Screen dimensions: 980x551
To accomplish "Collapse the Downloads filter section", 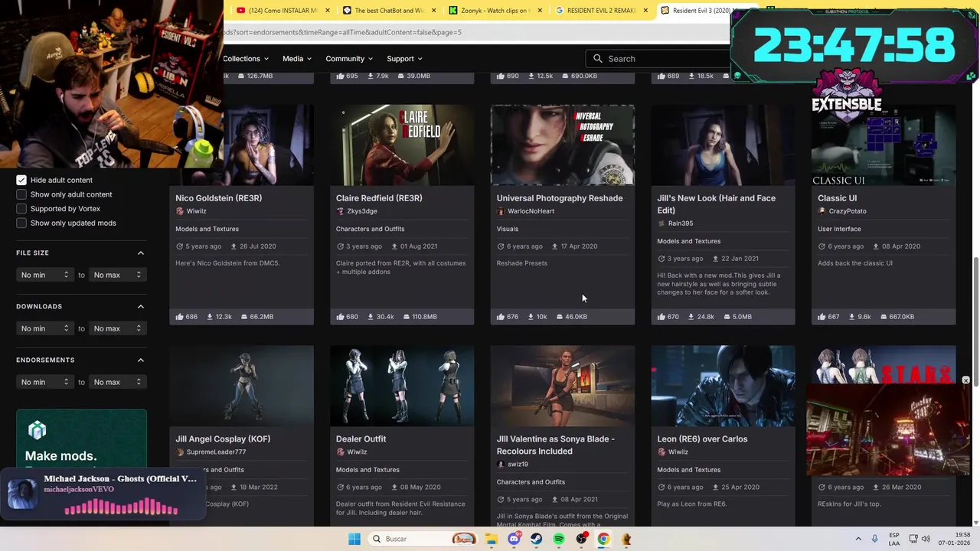I will 141,306.
